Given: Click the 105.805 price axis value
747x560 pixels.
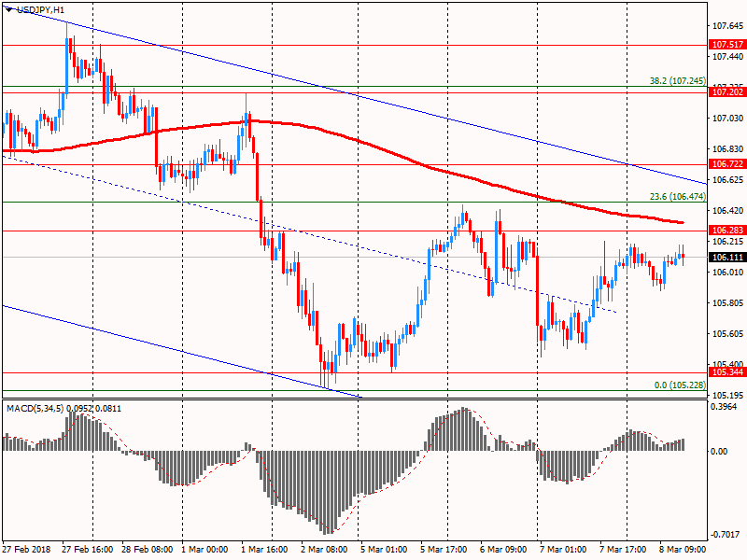Looking at the screenshot, I should click(727, 302).
